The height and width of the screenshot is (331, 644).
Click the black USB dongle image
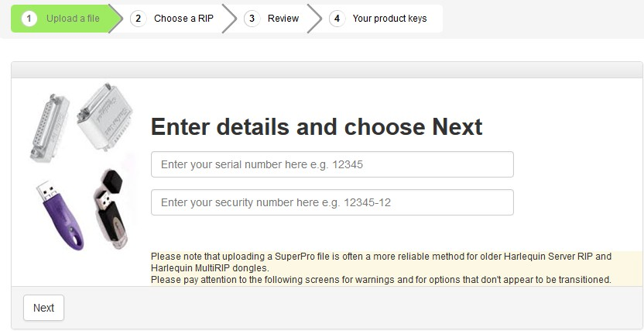[x=110, y=208]
